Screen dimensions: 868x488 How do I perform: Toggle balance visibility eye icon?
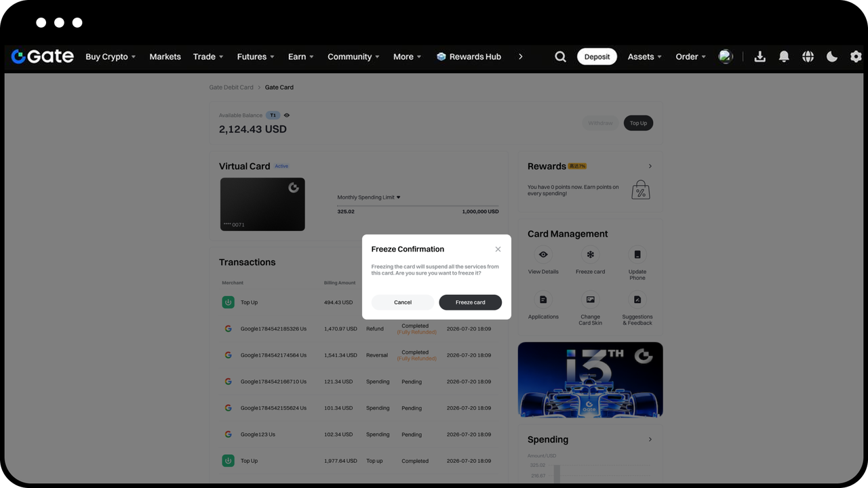[x=287, y=115]
